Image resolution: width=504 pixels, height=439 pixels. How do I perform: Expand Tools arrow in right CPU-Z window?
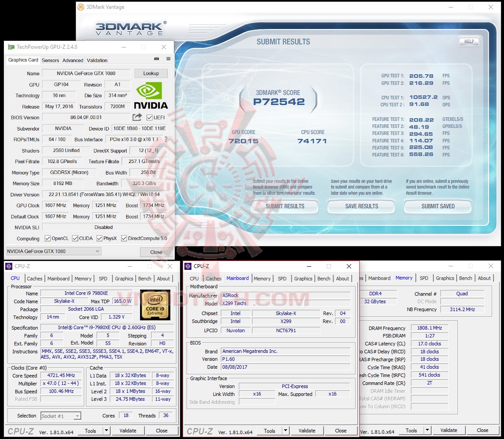427,430
